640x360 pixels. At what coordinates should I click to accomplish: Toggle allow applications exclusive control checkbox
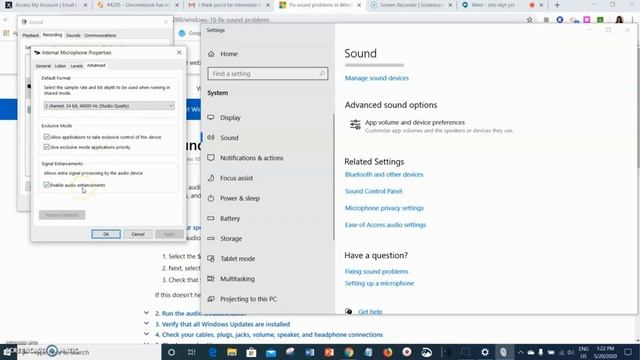tap(47, 137)
